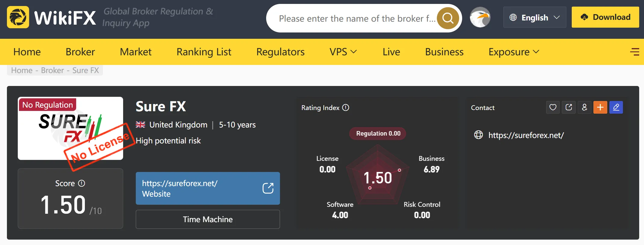Click the heart favorite icon

pyautogui.click(x=553, y=107)
